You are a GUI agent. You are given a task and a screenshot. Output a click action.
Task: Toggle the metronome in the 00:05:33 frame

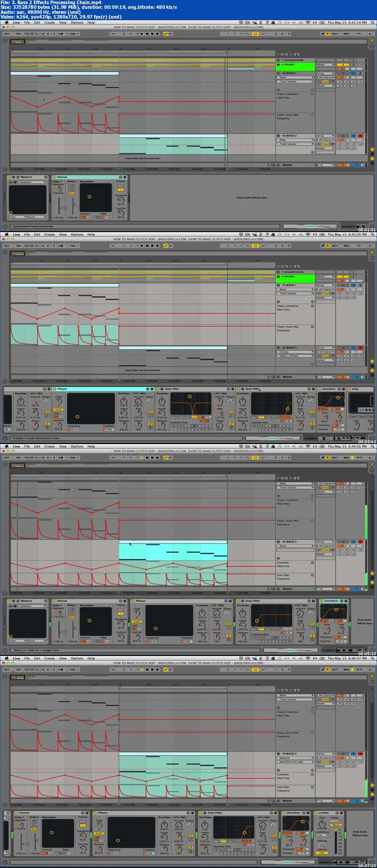click(61, 458)
